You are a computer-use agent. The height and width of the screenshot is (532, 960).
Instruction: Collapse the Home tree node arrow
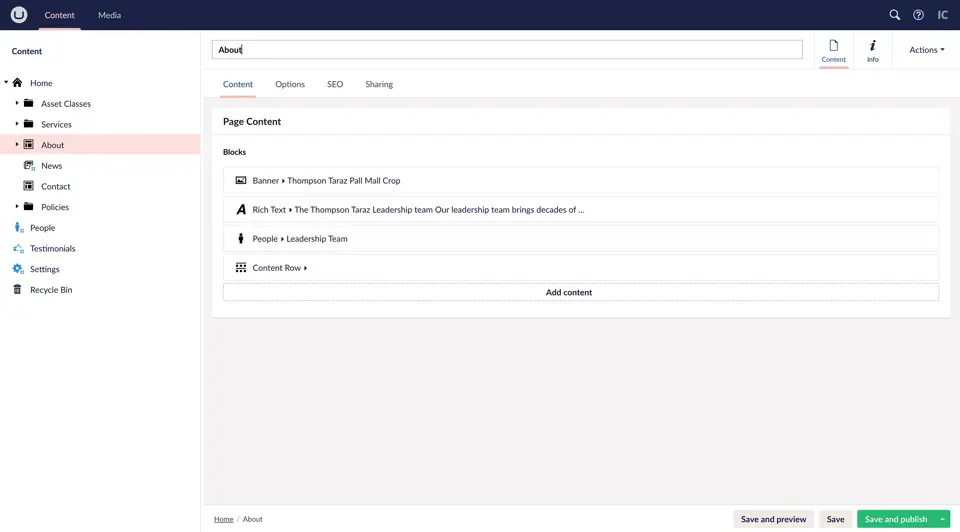6,83
